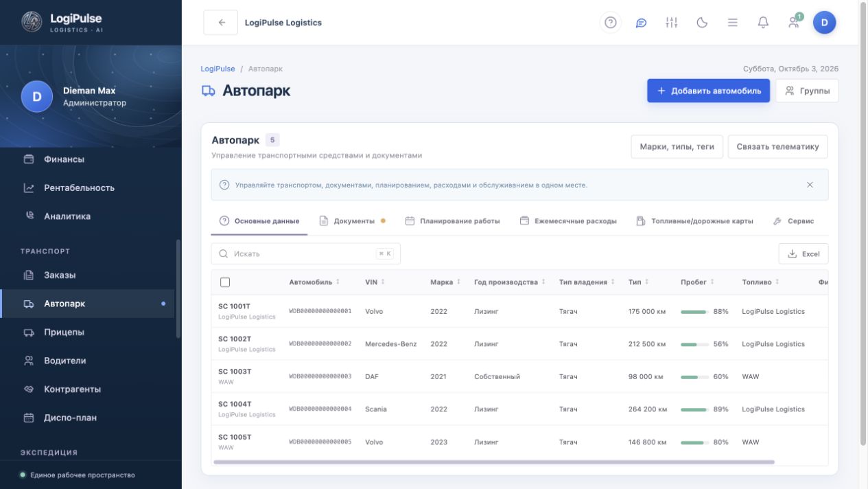Open Заказы in the sidebar
This screenshot has height=489, width=868.
pyautogui.click(x=87, y=275)
